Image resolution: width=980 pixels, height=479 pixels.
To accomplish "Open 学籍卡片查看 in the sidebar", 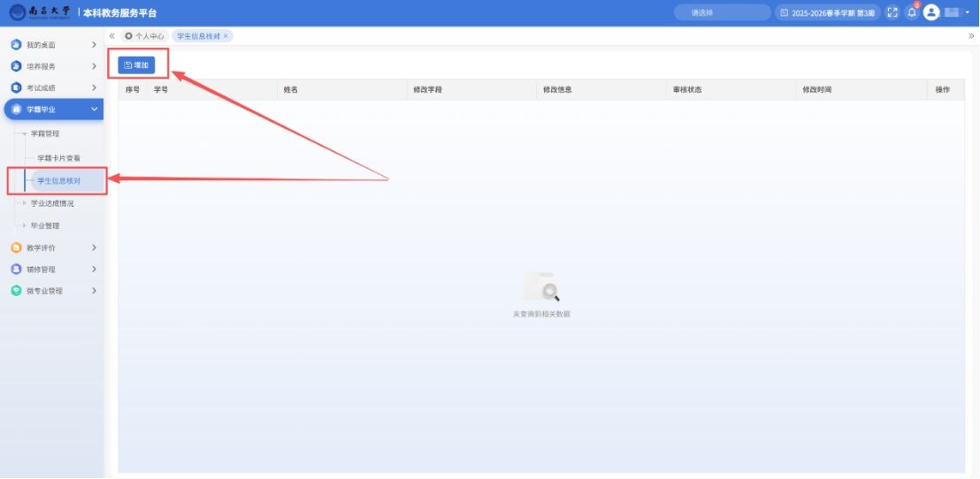I will point(59,158).
